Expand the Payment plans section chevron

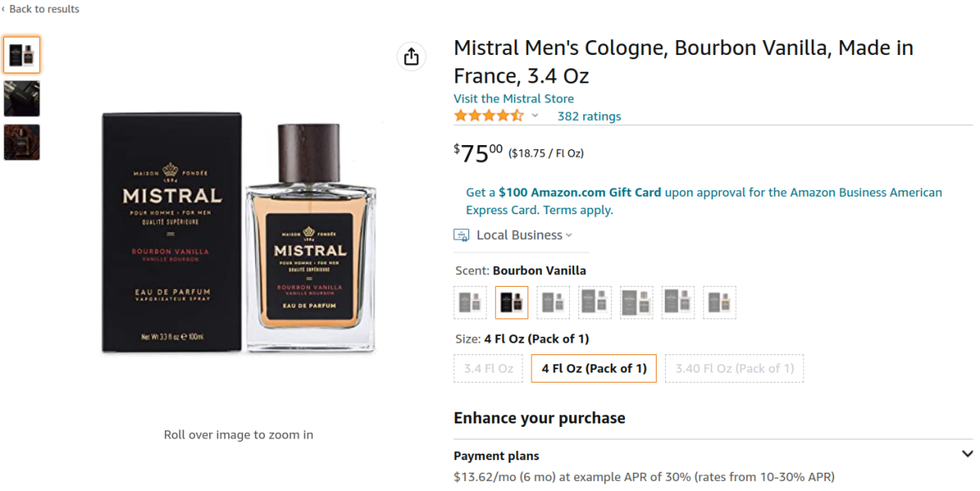click(x=967, y=454)
